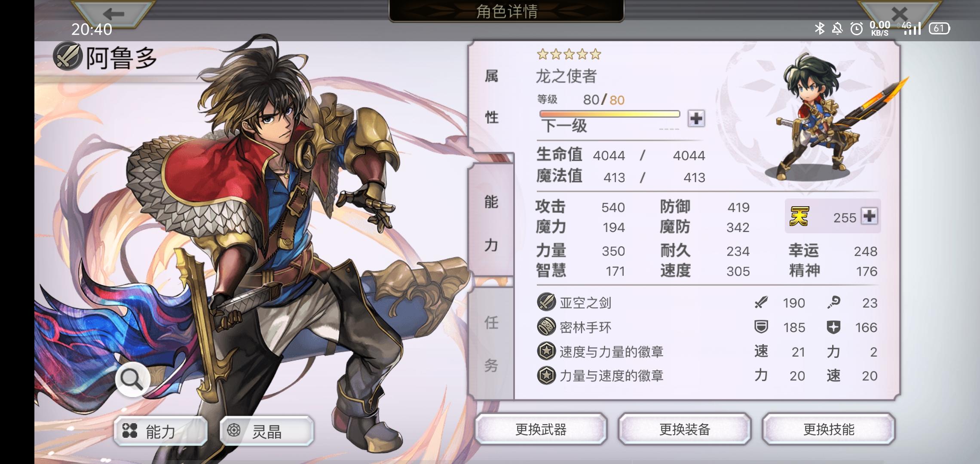
Task: Switch to the 属性 side tab
Action: click(491, 97)
